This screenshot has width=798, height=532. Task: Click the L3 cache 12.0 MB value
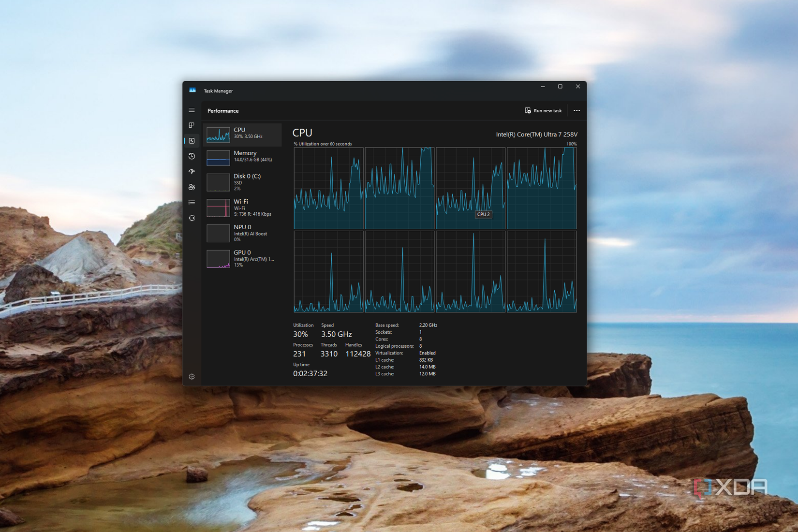click(x=428, y=374)
